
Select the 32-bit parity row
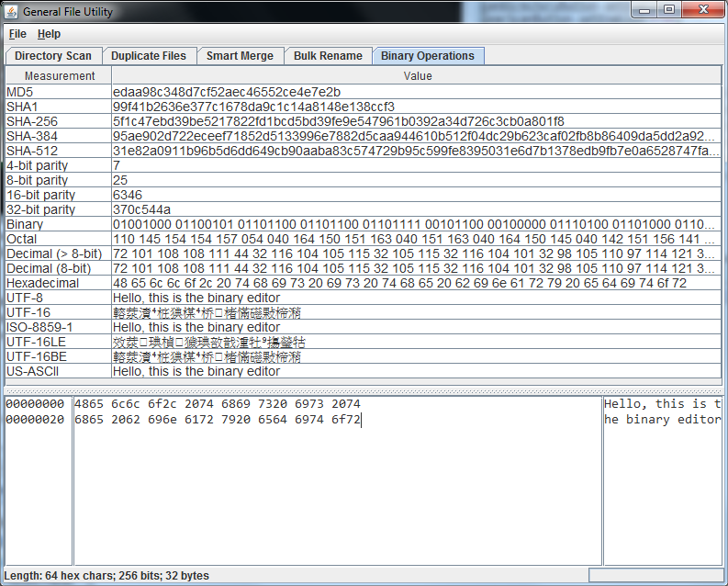point(57,209)
